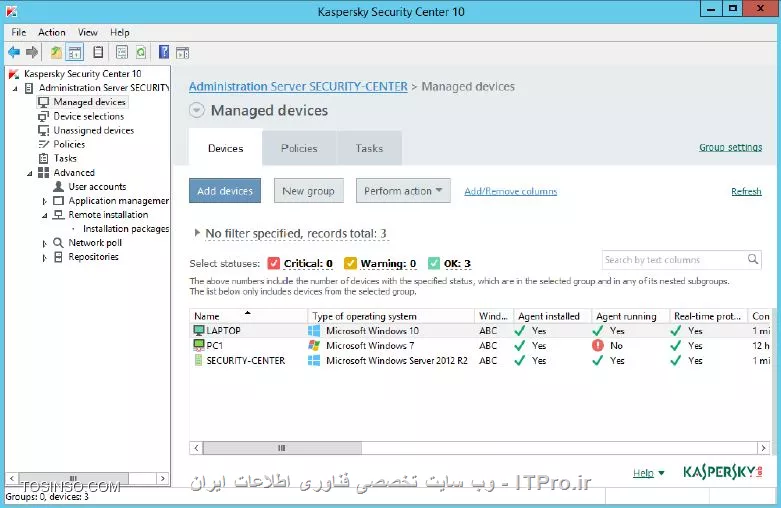The width and height of the screenshot is (781, 508).
Task: Switch to the Policies tab
Action: [299, 148]
